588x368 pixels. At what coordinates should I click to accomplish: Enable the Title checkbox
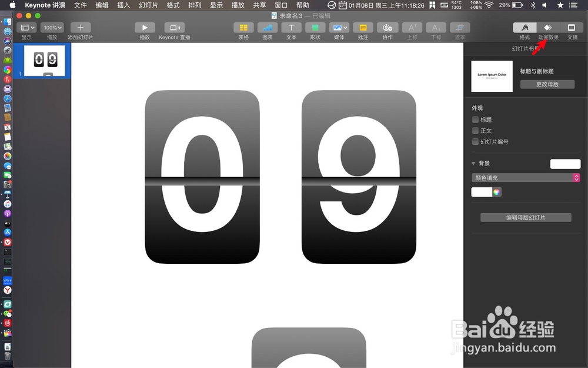tap(475, 120)
